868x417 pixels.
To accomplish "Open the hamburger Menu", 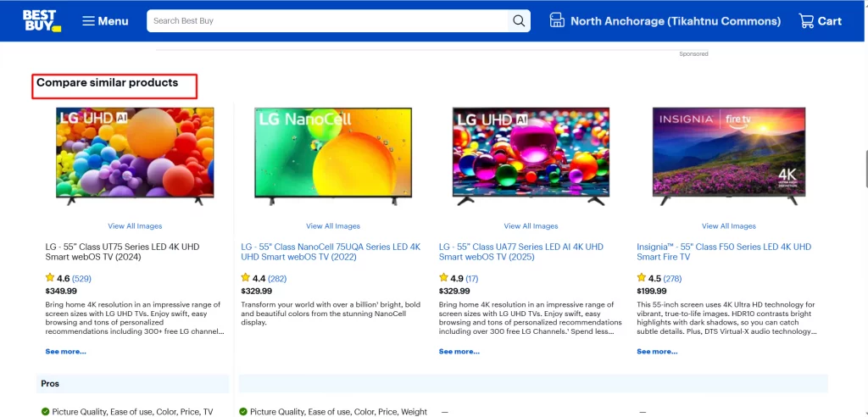I will tap(105, 21).
